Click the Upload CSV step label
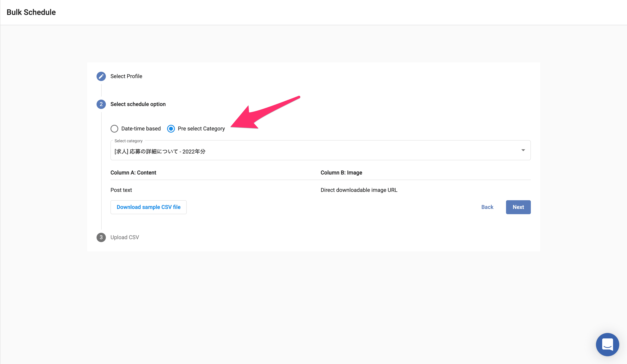Viewport: 627px width, 364px height. (x=125, y=237)
